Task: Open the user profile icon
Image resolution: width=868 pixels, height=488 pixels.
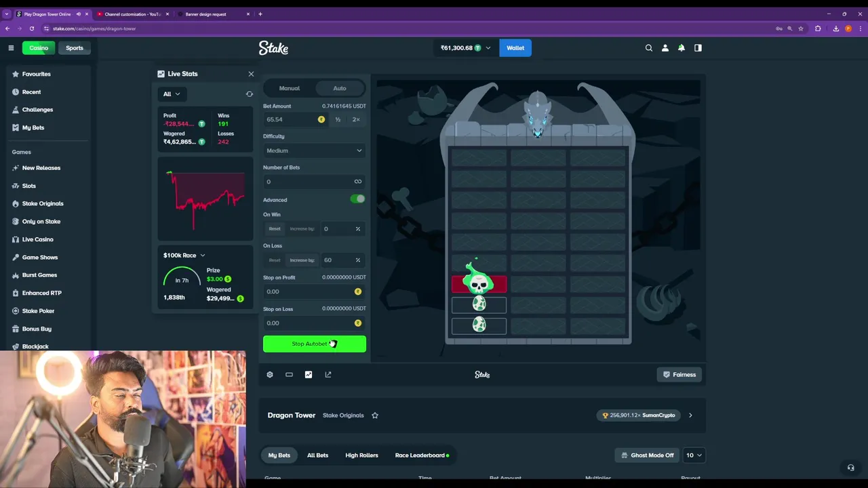Action: click(x=665, y=48)
